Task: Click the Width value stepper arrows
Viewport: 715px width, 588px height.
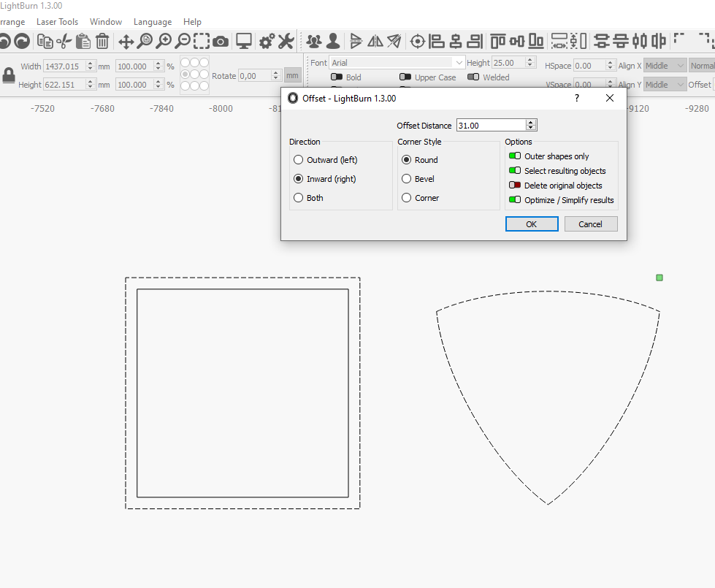Action: pyautogui.click(x=91, y=66)
